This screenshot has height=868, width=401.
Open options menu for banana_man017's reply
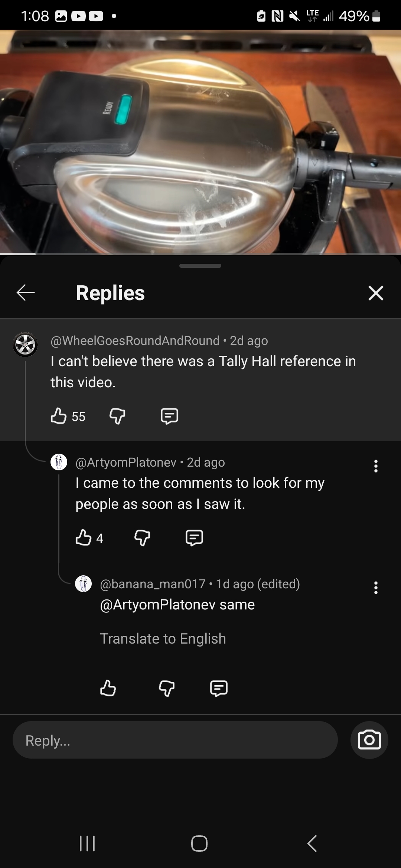coord(376,588)
